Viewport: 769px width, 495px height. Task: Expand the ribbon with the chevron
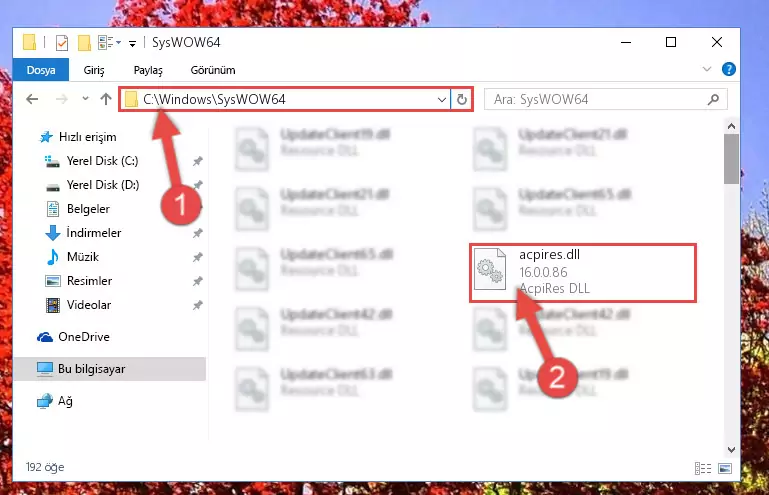click(x=707, y=69)
